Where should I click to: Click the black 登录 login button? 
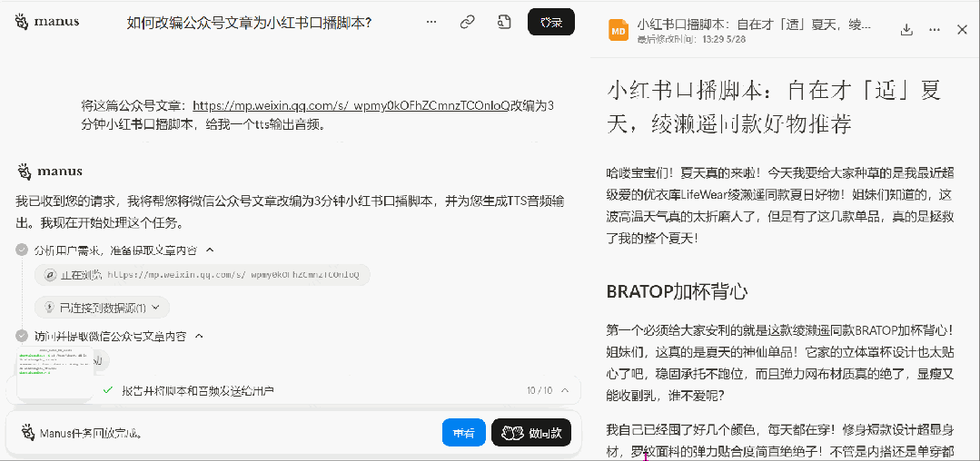[x=550, y=23]
